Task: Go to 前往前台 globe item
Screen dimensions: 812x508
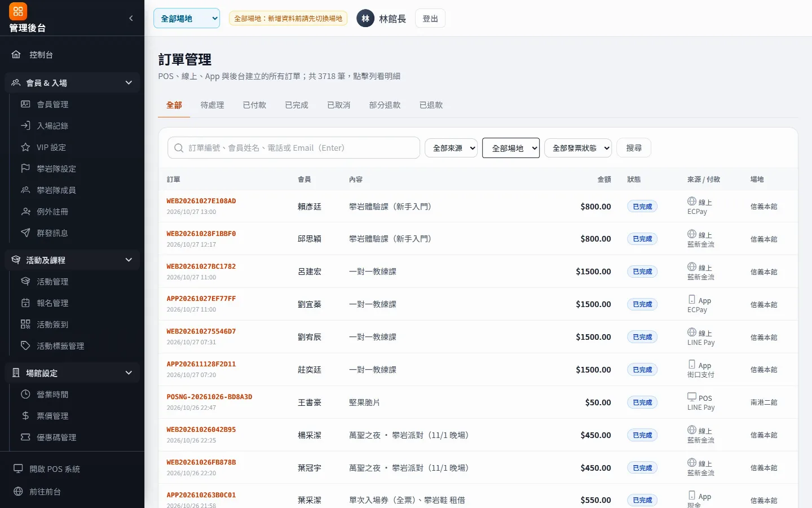Action: [x=72, y=492]
